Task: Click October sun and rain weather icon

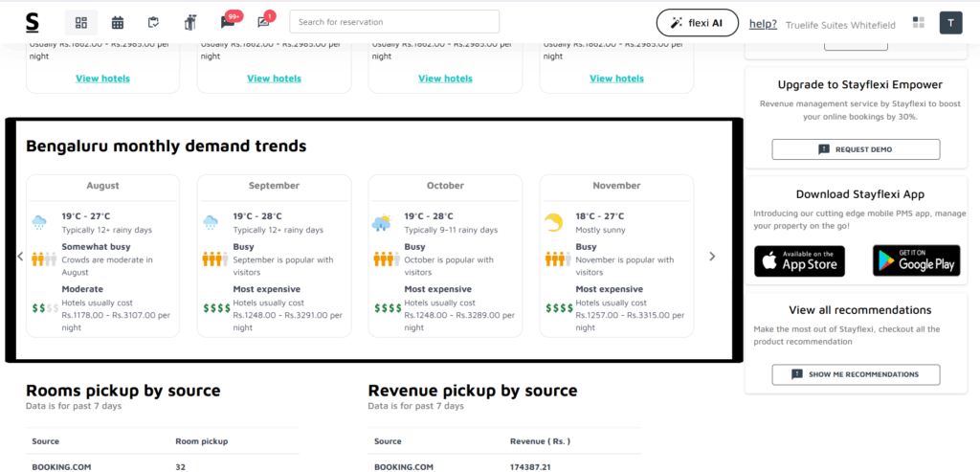Action: click(x=381, y=222)
